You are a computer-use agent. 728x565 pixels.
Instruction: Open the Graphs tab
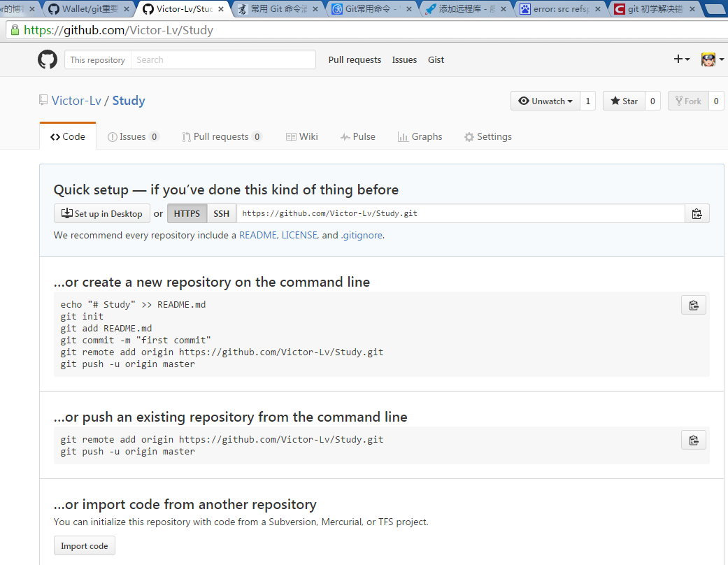[420, 136]
